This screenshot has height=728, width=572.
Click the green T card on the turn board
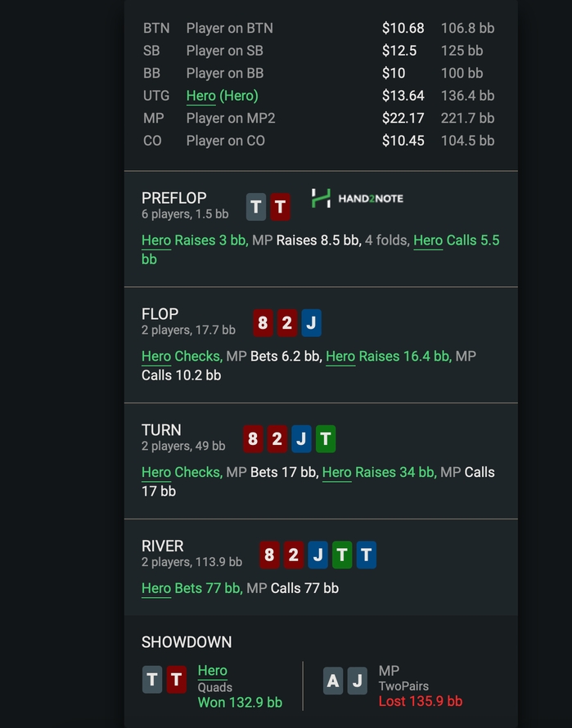325,439
